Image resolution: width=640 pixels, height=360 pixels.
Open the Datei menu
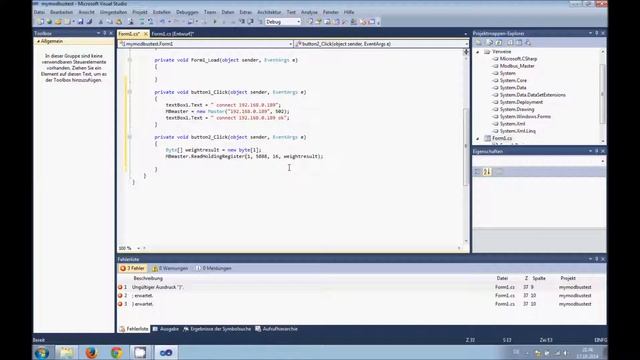39,12
